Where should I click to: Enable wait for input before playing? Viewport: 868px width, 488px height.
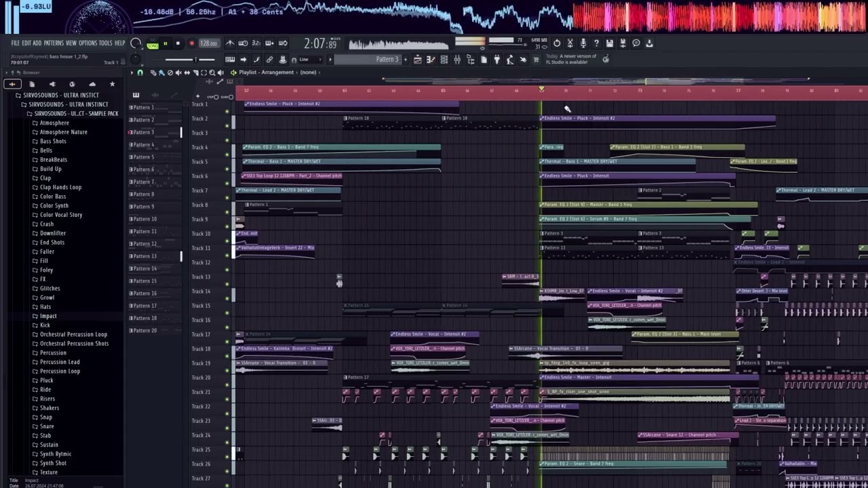[x=243, y=43]
